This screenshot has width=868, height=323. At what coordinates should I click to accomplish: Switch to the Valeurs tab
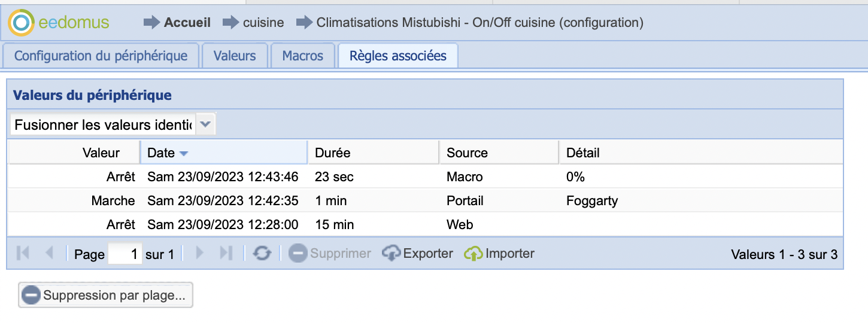[x=234, y=56]
